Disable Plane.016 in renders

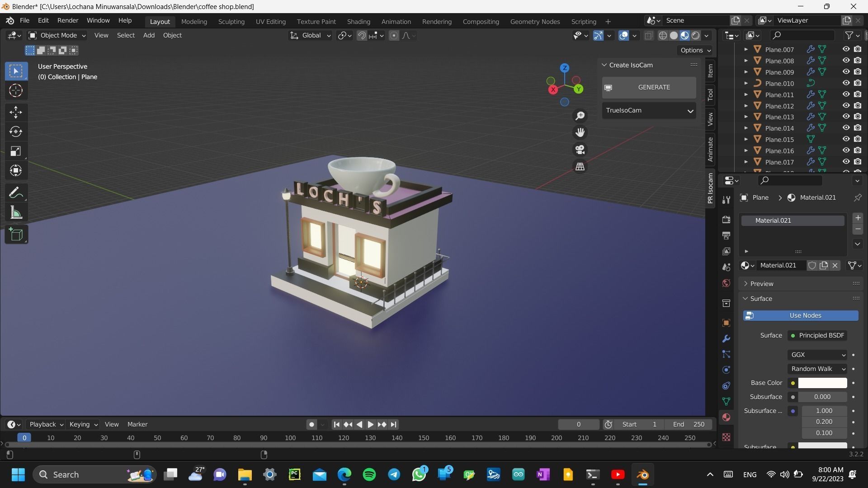pos(858,150)
